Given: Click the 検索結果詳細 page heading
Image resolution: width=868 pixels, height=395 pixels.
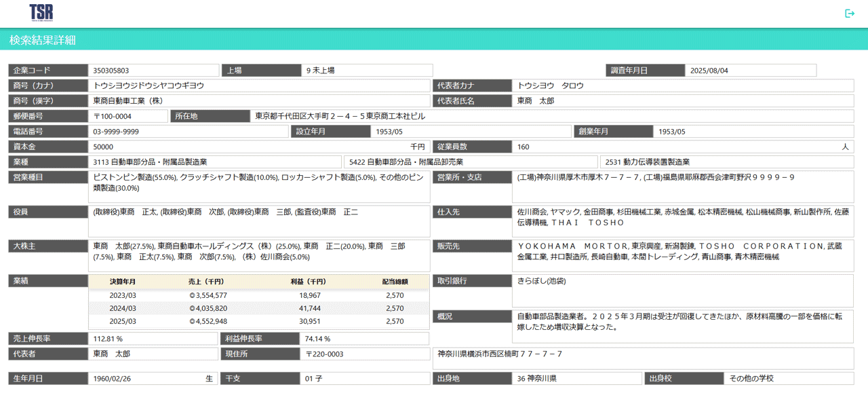Looking at the screenshot, I should (43, 40).
